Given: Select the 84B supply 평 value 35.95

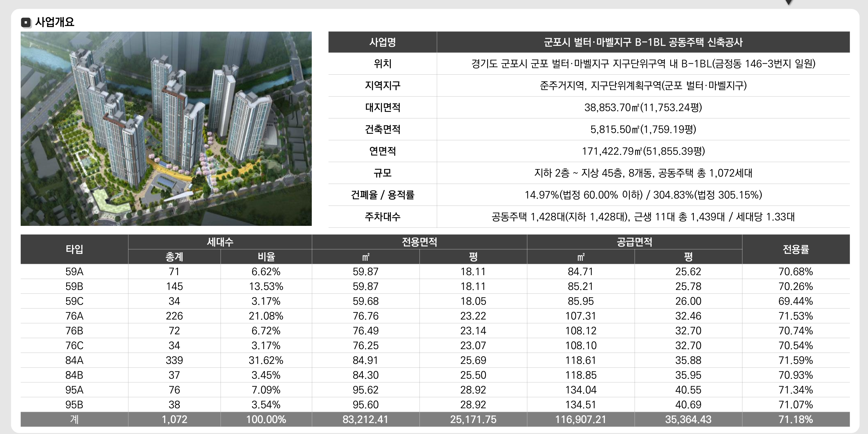Looking at the screenshot, I should click(x=688, y=375).
